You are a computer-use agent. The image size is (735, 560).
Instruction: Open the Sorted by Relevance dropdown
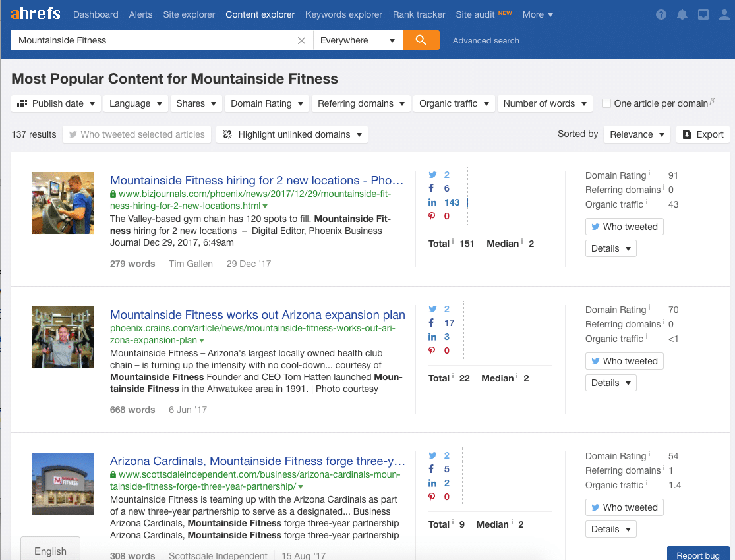click(x=636, y=134)
